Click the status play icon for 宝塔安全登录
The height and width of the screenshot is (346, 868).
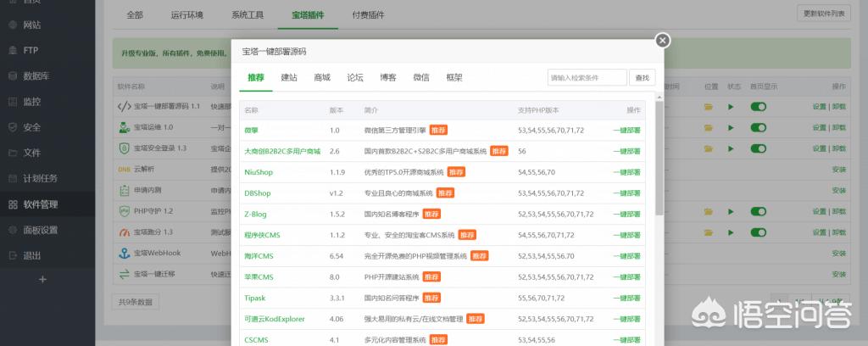pos(732,149)
